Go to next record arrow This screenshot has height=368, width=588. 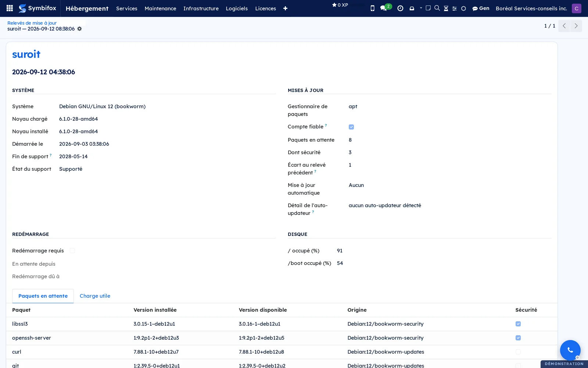click(576, 26)
